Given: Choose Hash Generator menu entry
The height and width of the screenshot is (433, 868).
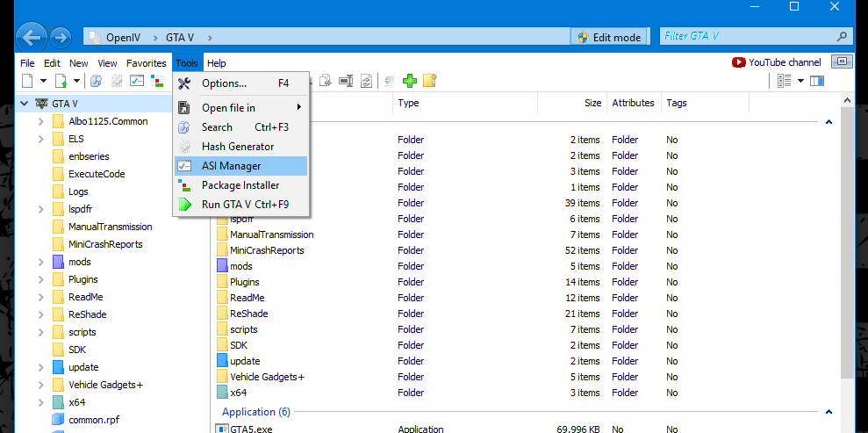Looking at the screenshot, I should (240, 146).
